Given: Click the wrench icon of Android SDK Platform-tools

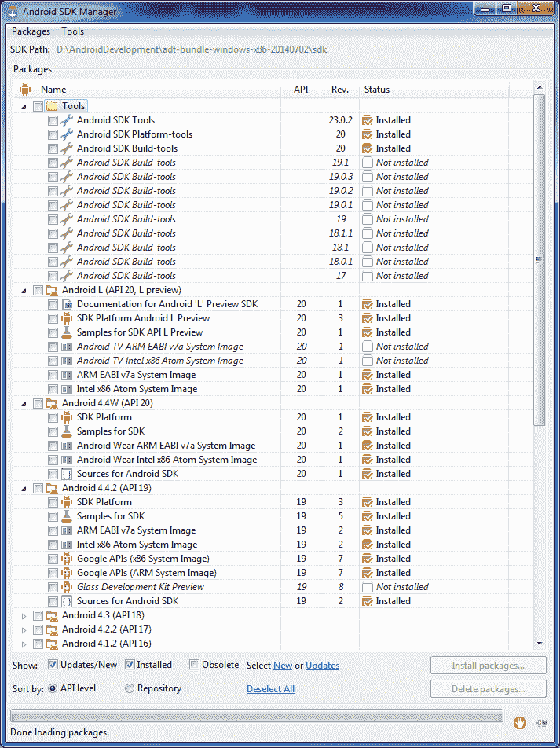Looking at the screenshot, I should tap(67, 134).
